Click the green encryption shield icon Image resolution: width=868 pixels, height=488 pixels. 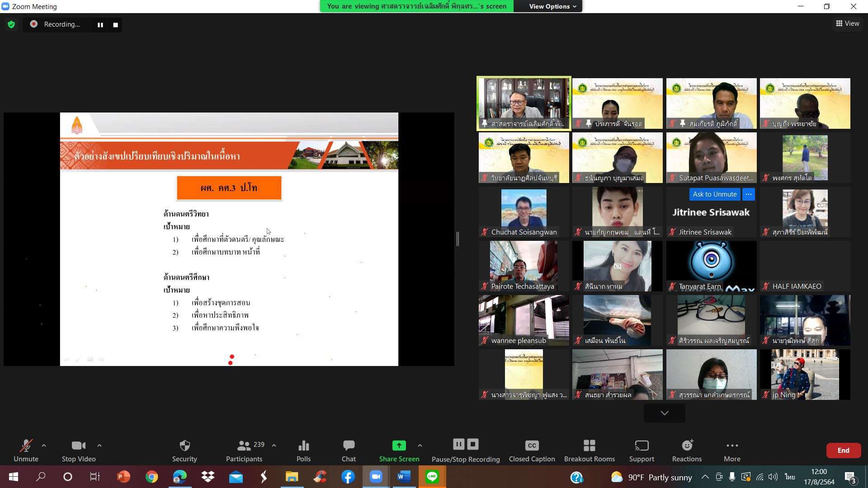pyautogui.click(x=11, y=24)
